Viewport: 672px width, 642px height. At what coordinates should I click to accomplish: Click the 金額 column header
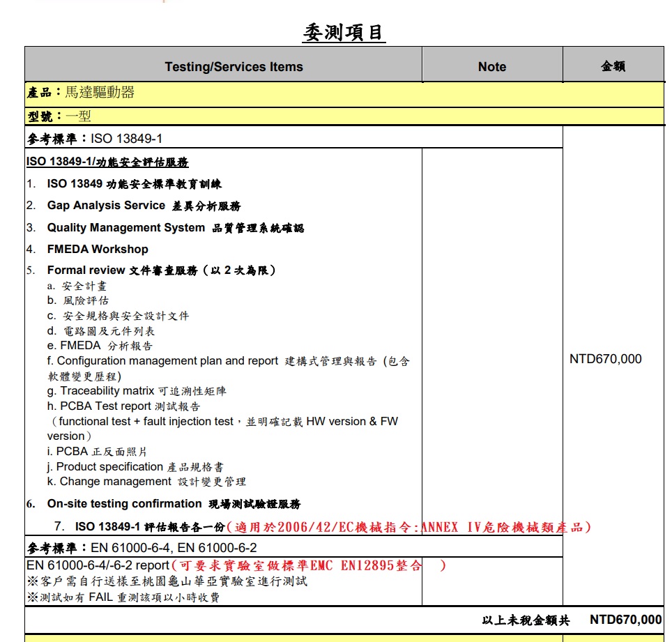coord(613,67)
